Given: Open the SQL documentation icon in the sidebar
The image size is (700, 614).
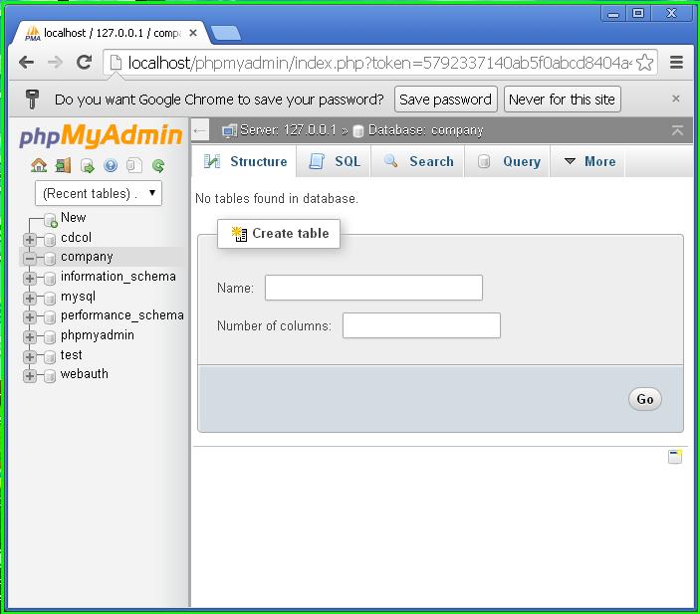Looking at the screenshot, I should click(134, 165).
